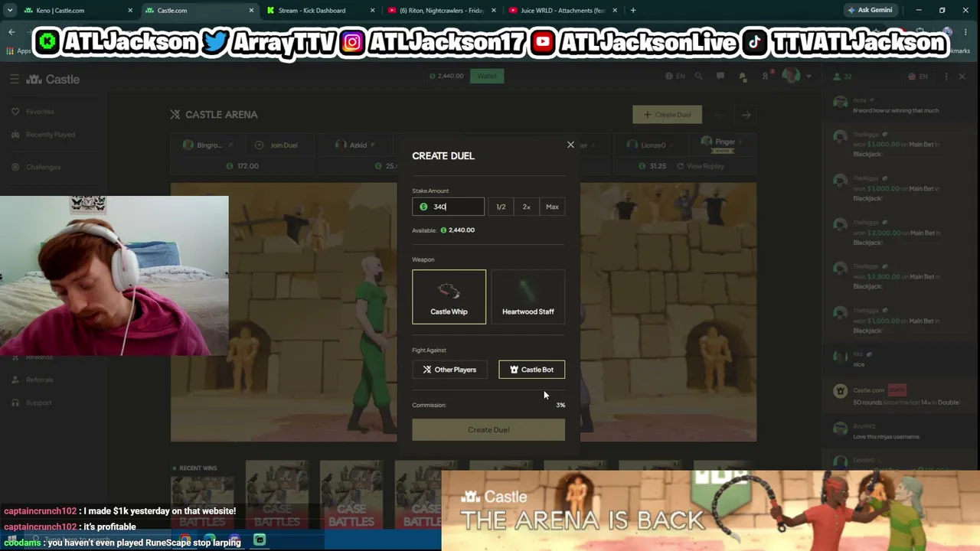The image size is (980, 551).
Task: Click the Join Duel button
Action: 279,145
